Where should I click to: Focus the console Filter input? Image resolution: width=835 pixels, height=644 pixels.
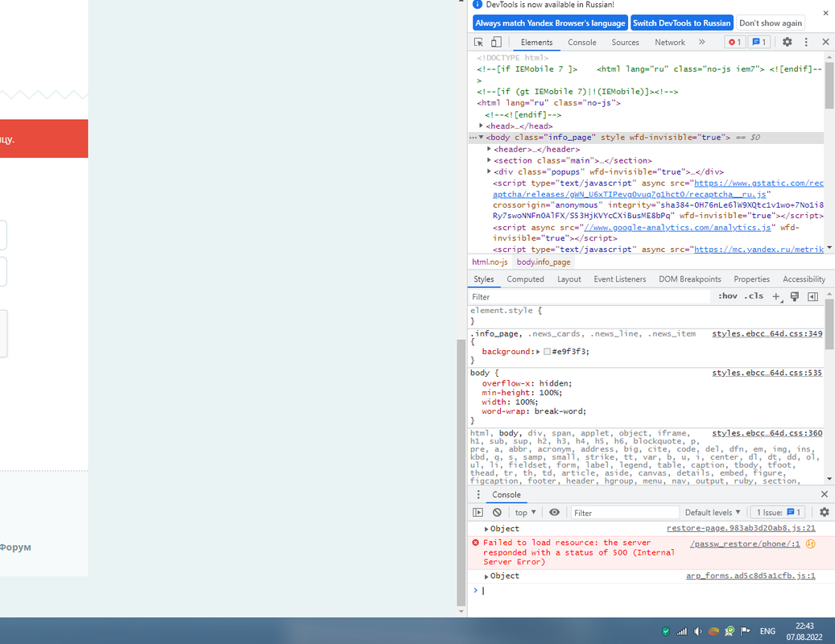pos(625,513)
